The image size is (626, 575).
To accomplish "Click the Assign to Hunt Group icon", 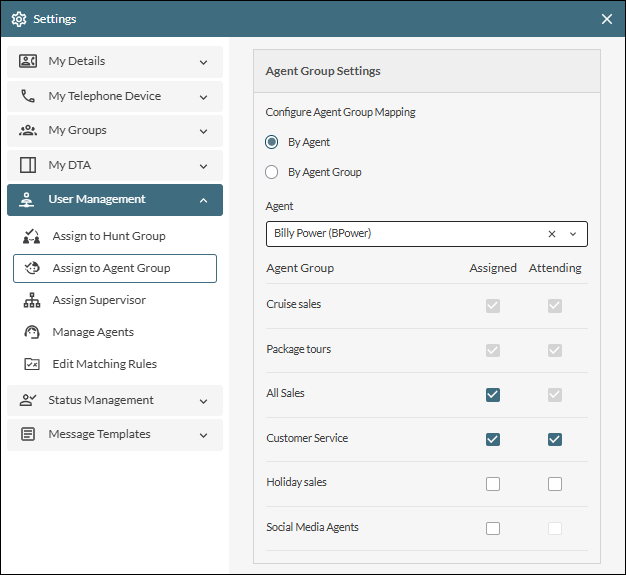I will point(32,237).
